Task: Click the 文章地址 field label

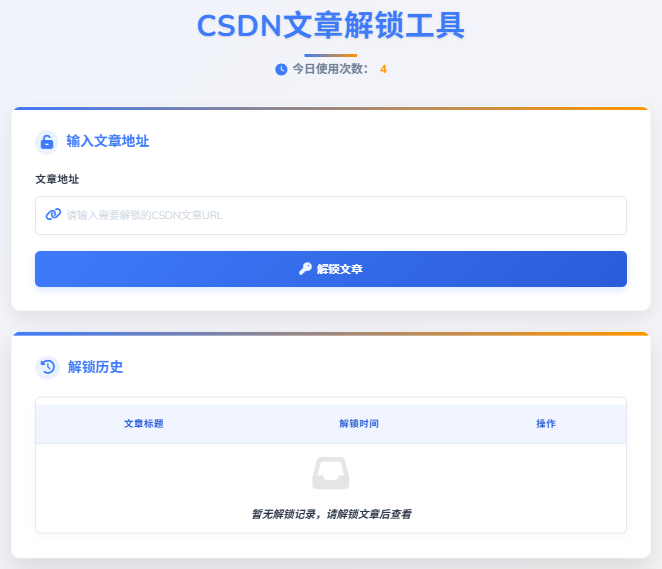Action: pyautogui.click(x=57, y=179)
